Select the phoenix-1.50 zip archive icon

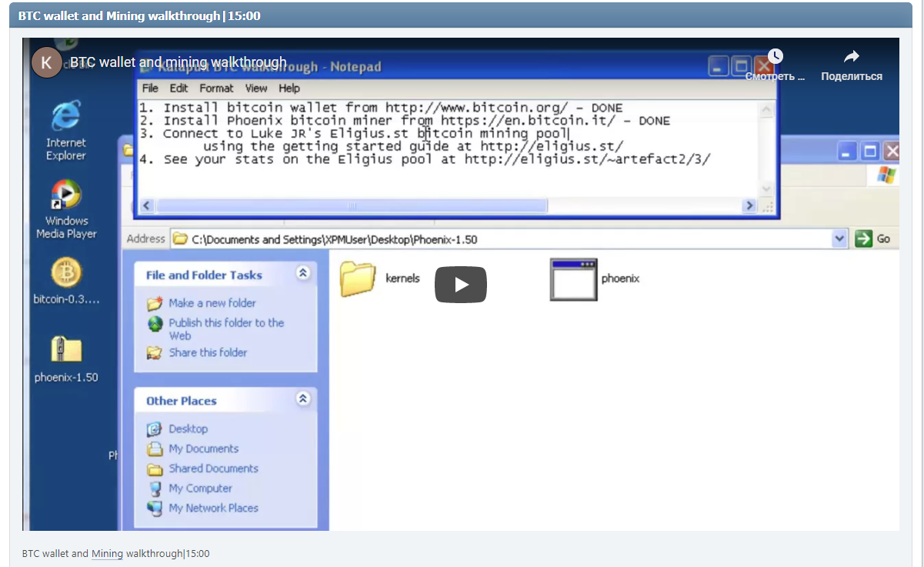tap(66, 350)
